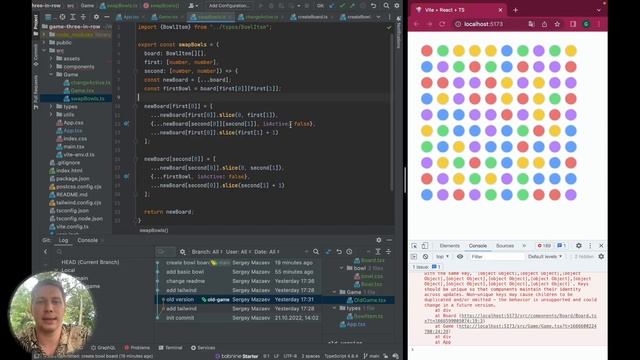Viewport: 640px width, 360px height.
Task: Click the browser share icon
Action: point(544,24)
